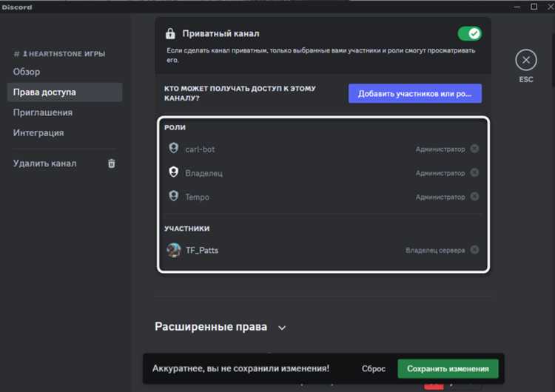Click Добавить участников или роли button
The height and width of the screenshot is (392, 555).
tap(415, 94)
